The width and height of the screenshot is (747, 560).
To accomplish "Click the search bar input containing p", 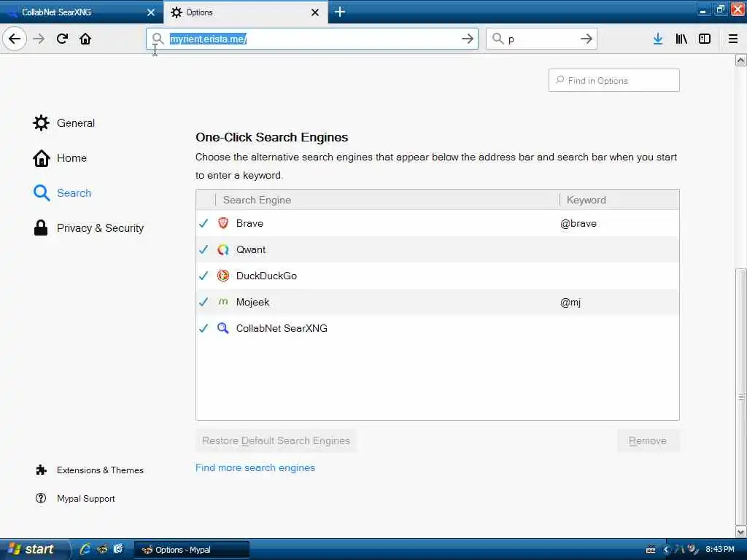I will pyautogui.click(x=541, y=39).
